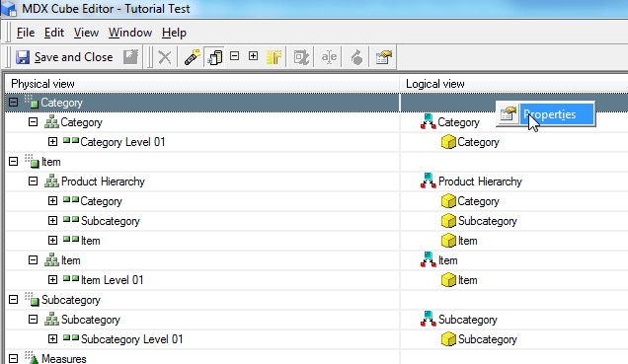
Task: Select the top-level 'Subcategory' dimension text
Action: 71,300
